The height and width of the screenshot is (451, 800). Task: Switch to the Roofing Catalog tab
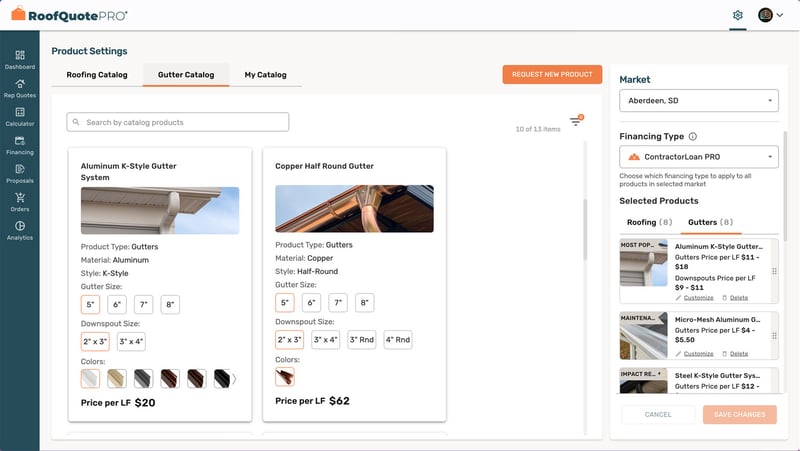(x=97, y=75)
